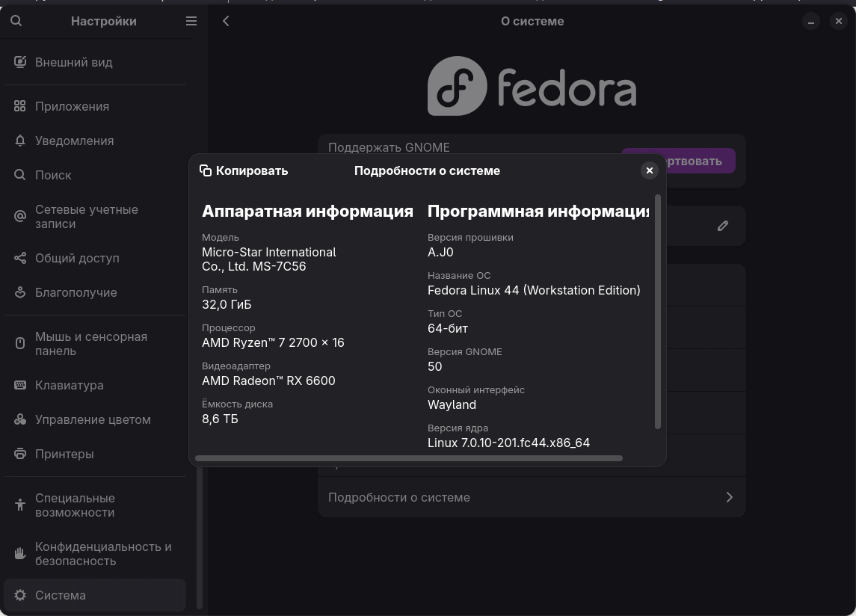Image resolution: width=856 pixels, height=616 pixels.
Task: Click the search icon in Settings sidebar
Action: pos(16,21)
